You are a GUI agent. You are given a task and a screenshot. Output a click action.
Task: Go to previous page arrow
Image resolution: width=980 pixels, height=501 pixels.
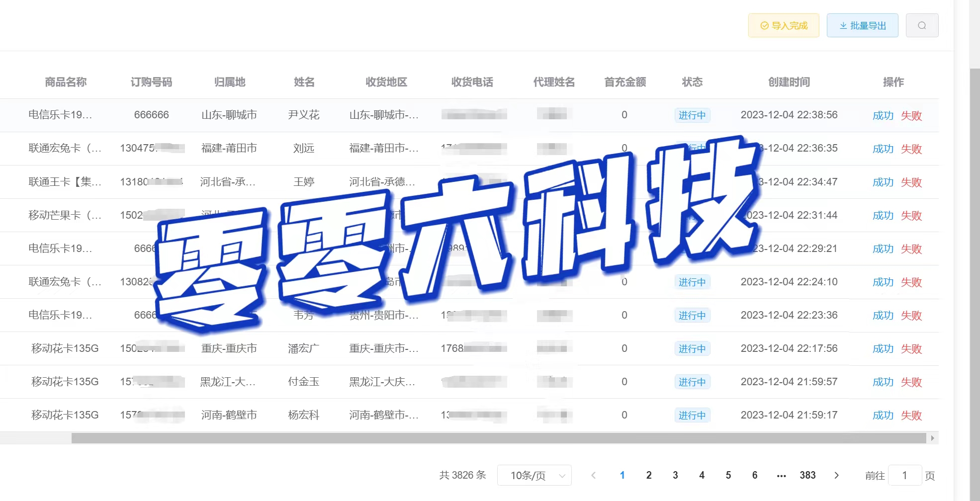(593, 475)
